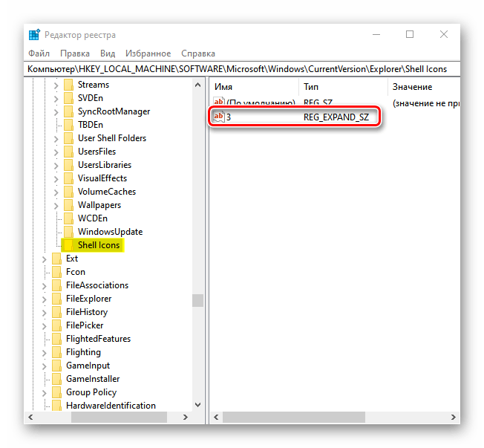Sort by the Имя column header
Screen dimensions: 484x448
tap(255, 87)
